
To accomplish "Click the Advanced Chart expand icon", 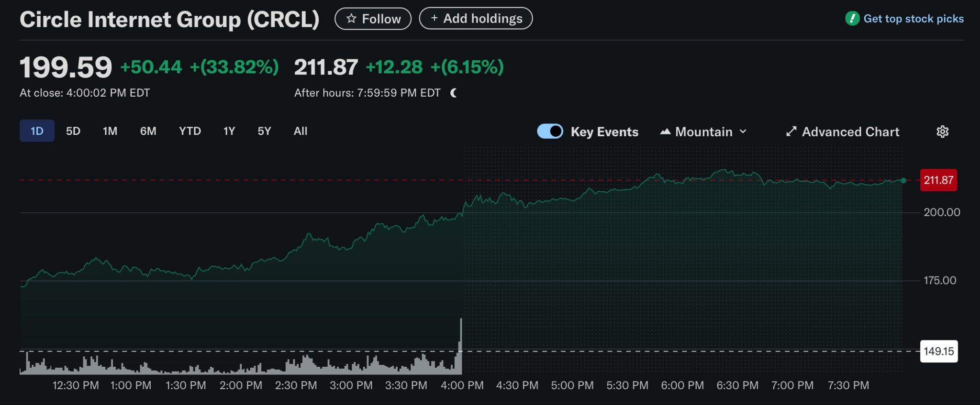I will click(792, 131).
